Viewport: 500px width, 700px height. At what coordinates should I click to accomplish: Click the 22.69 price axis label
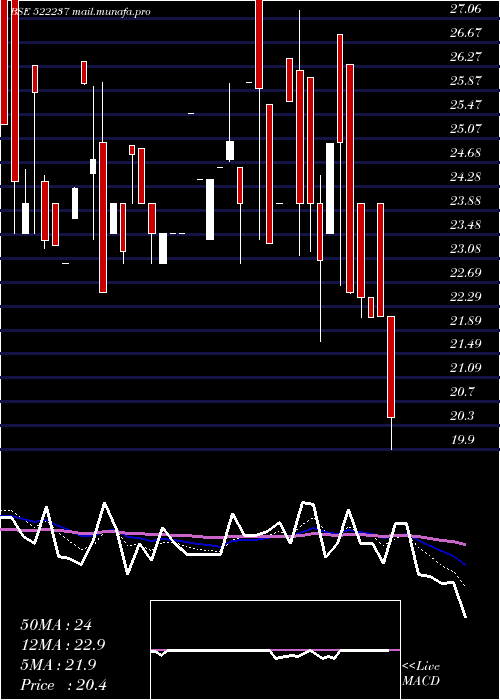click(x=466, y=274)
